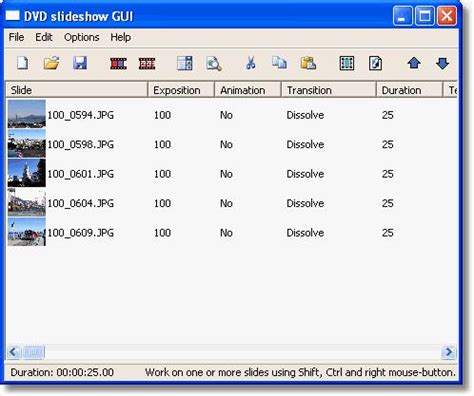The image size is (474, 396).
Task: Open the Options menu
Action: [82, 37]
